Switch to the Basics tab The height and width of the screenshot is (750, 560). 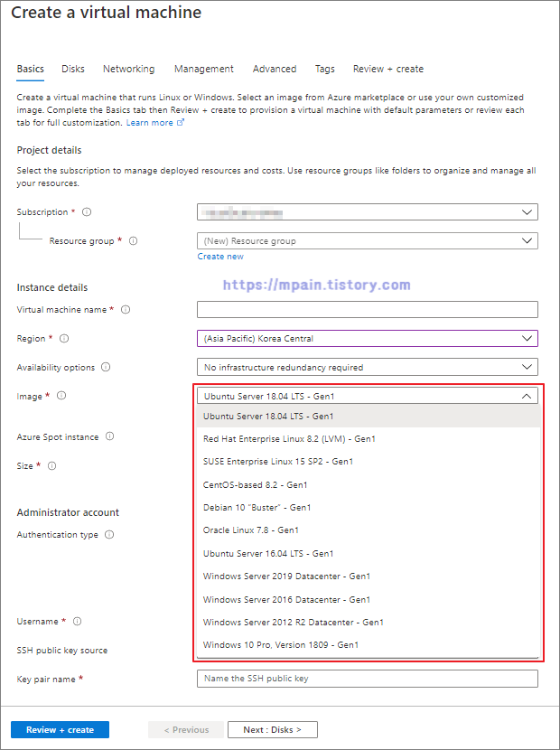pos(30,69)
